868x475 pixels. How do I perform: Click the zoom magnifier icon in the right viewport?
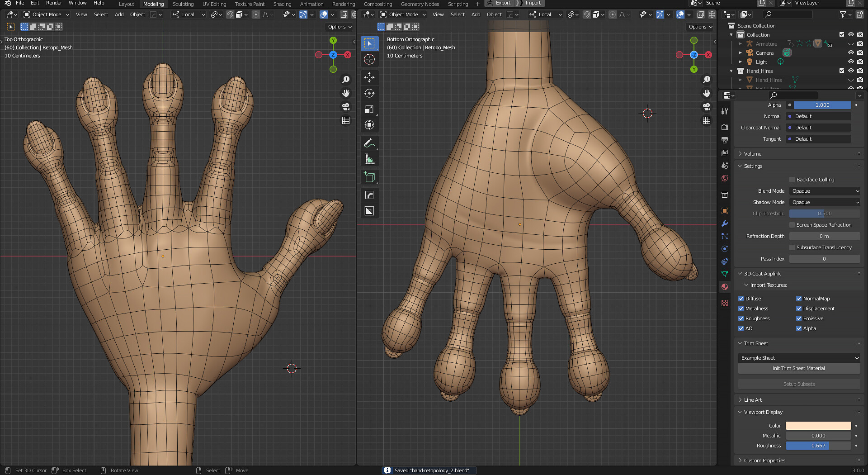(x=707, y=80)
